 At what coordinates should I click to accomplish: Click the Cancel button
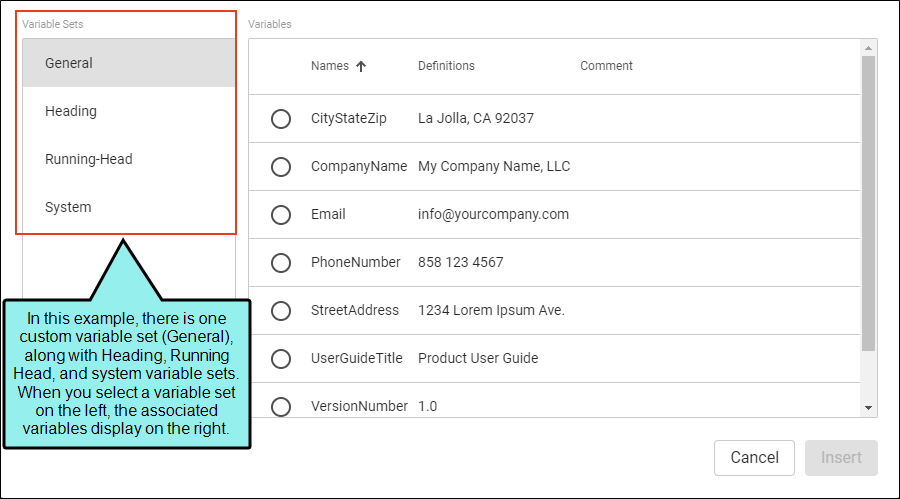[x=754, y=458]
